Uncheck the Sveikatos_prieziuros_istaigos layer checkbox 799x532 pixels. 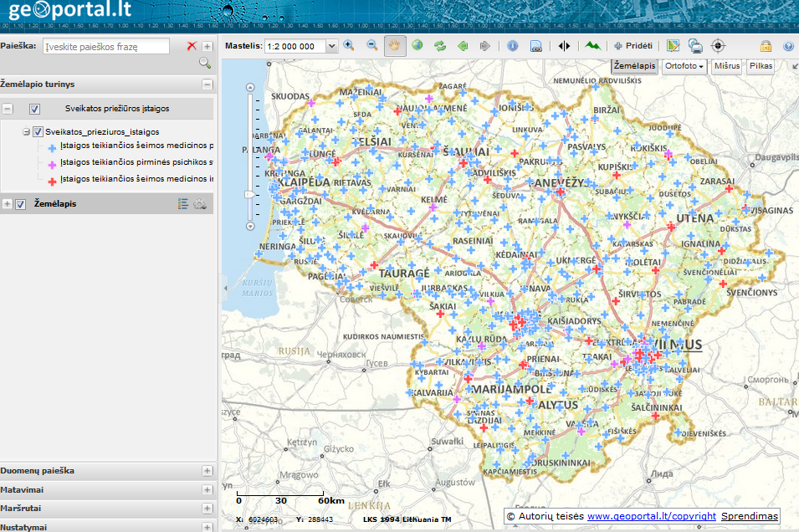pos(38,132)
